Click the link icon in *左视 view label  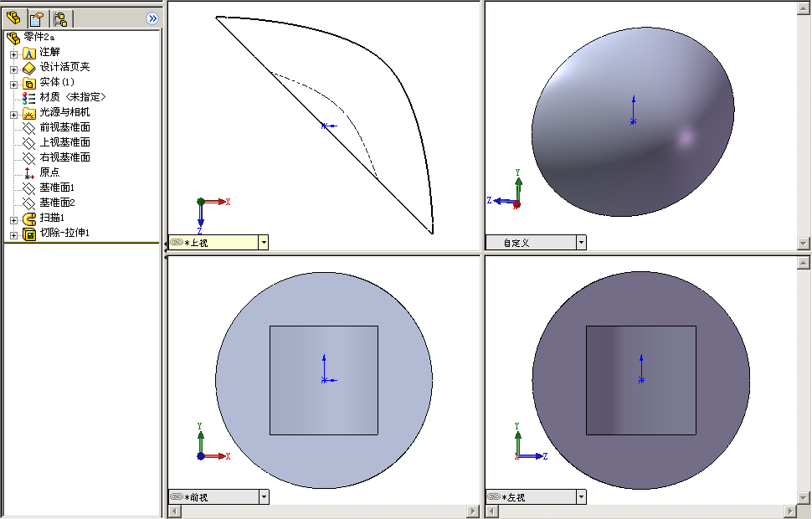pyautogui.click(x=494, y=496)
